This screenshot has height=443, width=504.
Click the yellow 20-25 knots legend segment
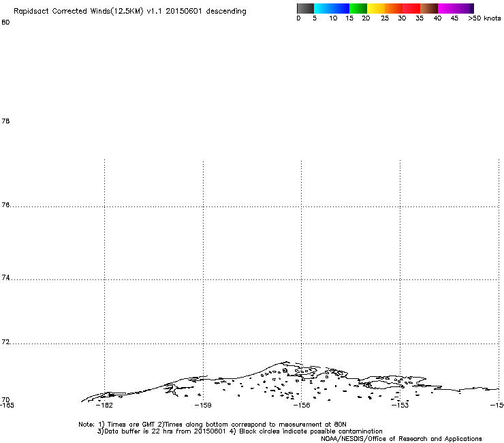pyautogui.click(x=376, y=8)
